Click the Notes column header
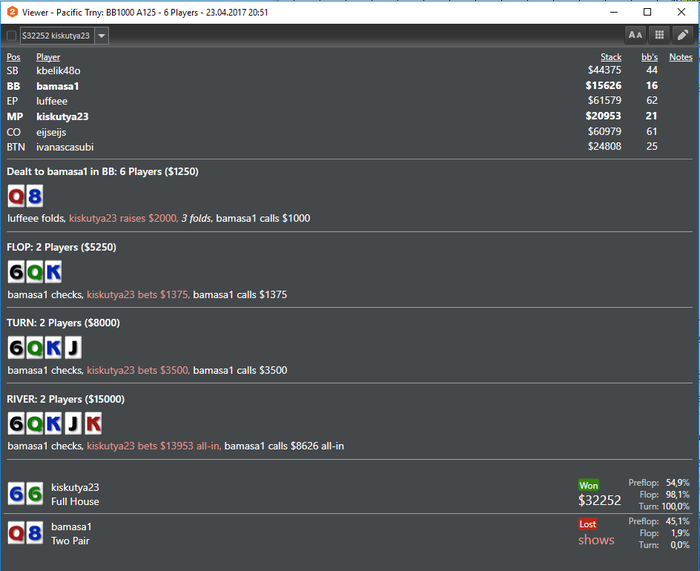Image resolution: width=700 pixels, height=571 pixels. pyautogui.click(x=681, y=57)
